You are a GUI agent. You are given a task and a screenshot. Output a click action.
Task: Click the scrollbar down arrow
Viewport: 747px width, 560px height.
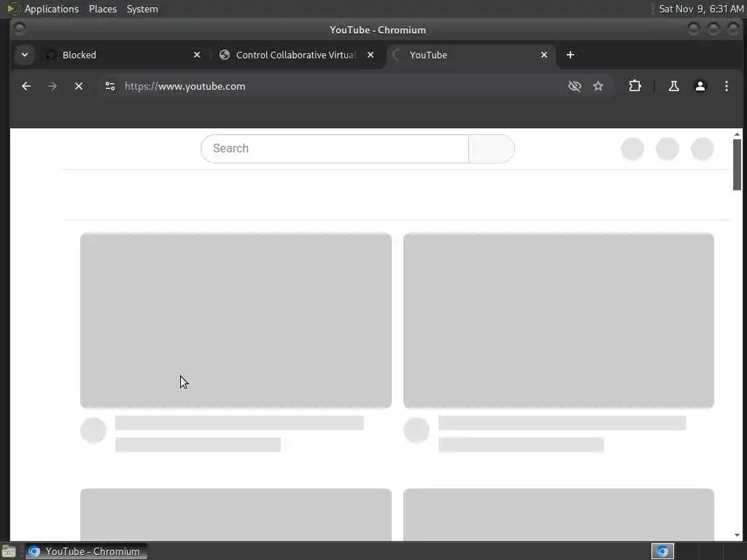(737, 535)
